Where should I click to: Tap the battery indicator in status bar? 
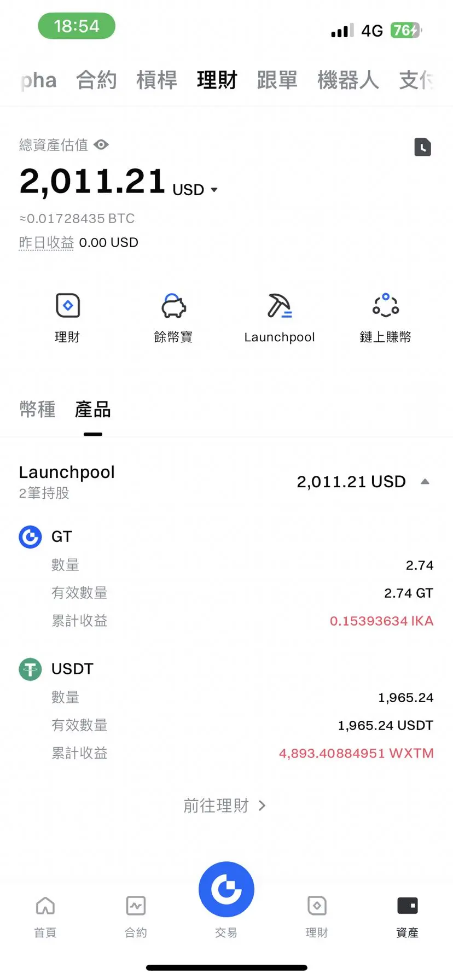pyautogui.click(x=406, y=30)
